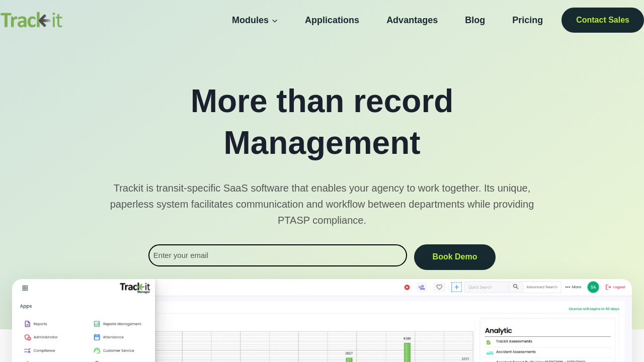Screen dimensions: 644x362
Task: Click Advanced Search in dashboard preview
Action: pos(542,287)
